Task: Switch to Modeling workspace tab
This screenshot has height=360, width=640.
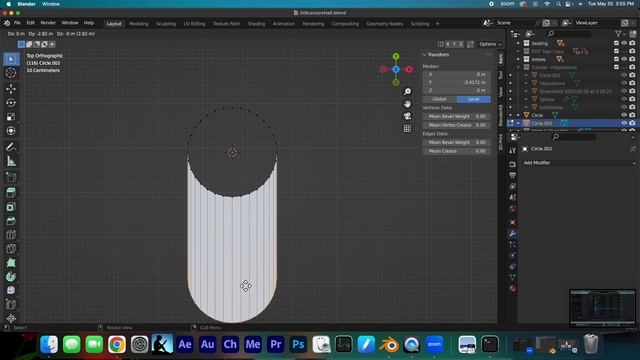Action: tap(139, 24)
